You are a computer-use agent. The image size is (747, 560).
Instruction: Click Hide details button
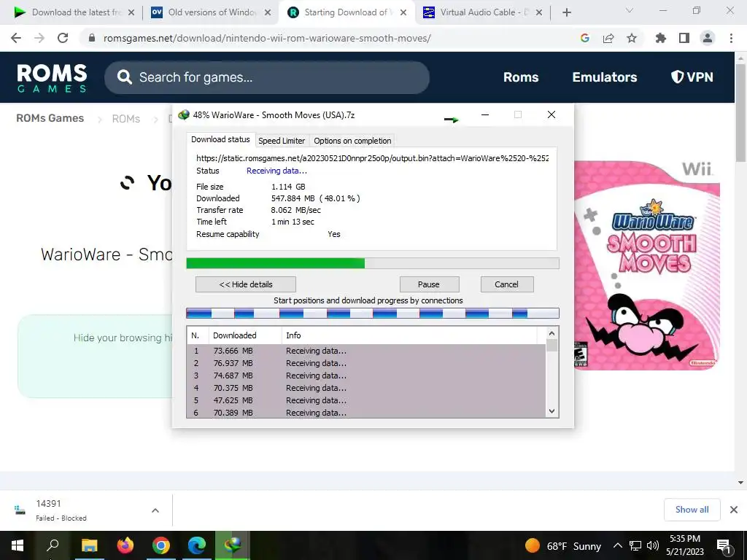246,284
